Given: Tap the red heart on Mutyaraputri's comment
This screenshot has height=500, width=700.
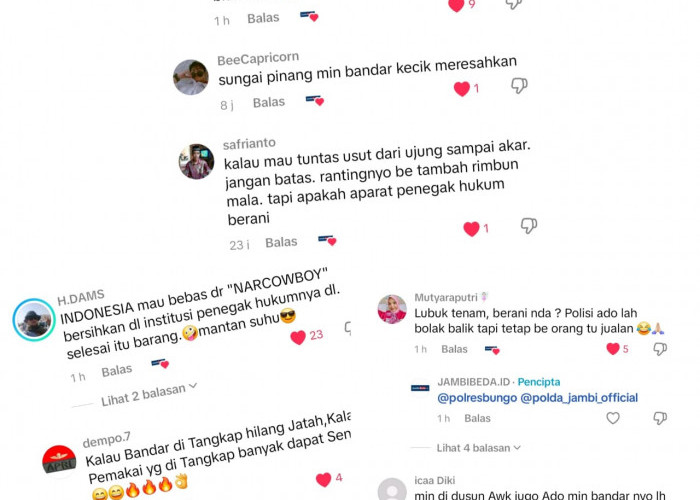Looking at the screenshot, I should point(613,349).
